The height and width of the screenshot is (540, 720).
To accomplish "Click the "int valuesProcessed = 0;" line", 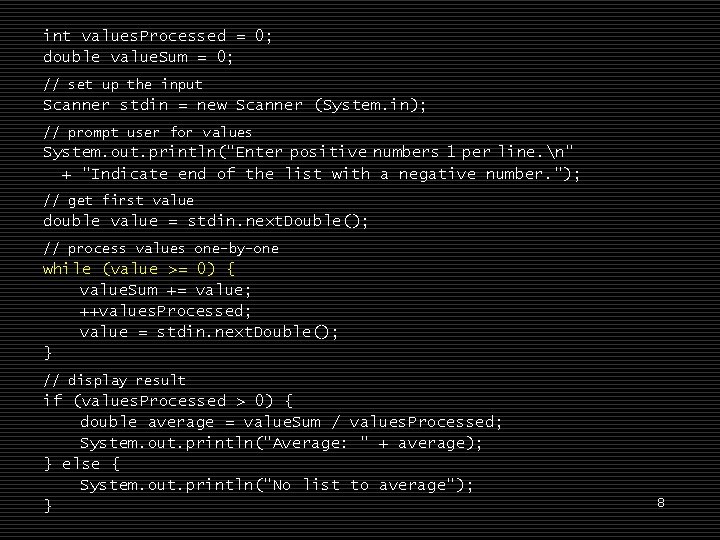I will [157, 36].
